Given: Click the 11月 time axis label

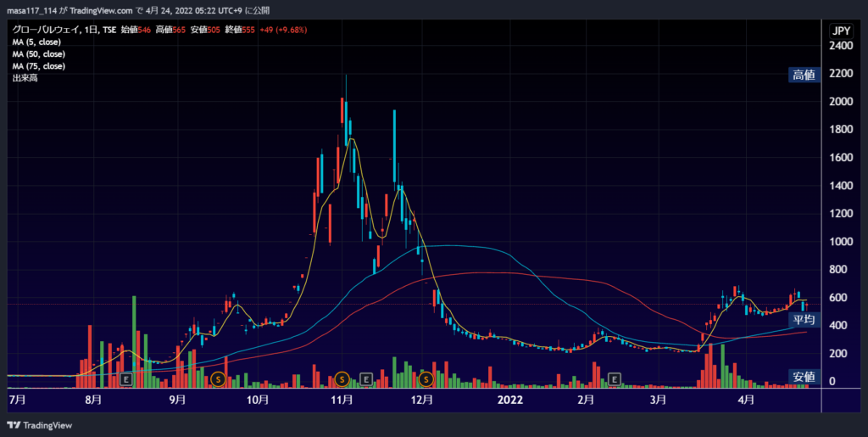Looking at the screenshot, I should click(x=342, y=400).
